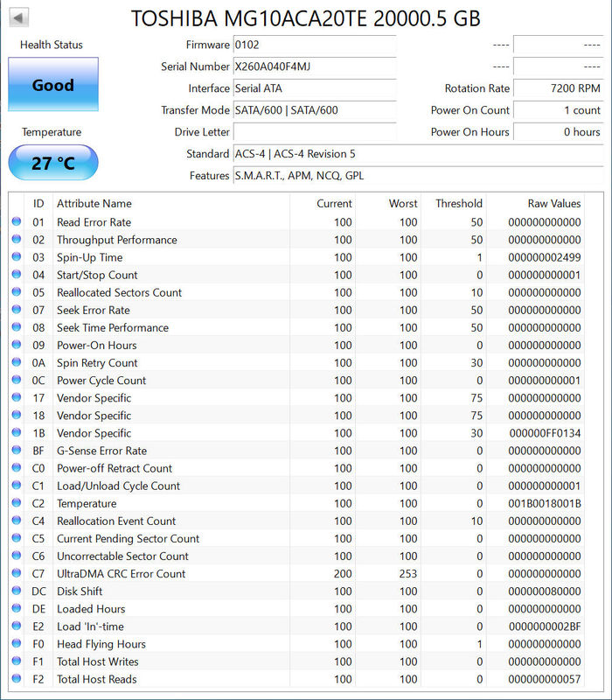The height and width of the screenshot is (700, 612).
Task: Click the status icon for Power-On Hours
Action: click(x=17, y=345)
